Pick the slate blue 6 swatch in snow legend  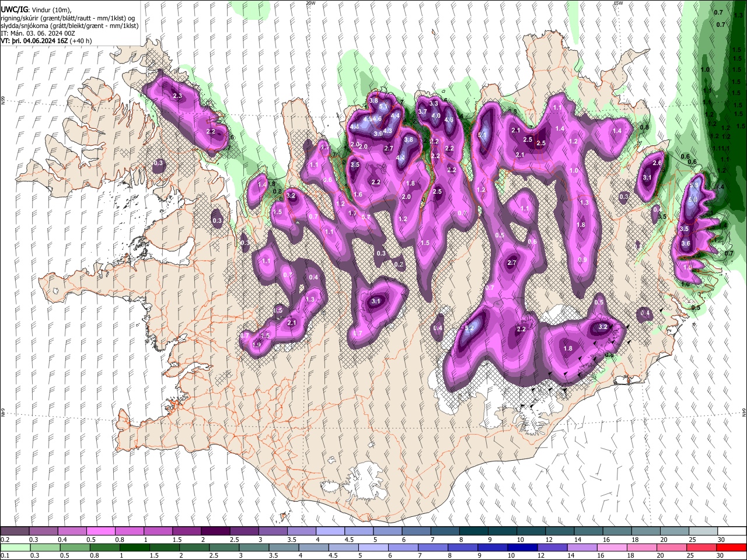pyautogui.click(x=416, y=531)
